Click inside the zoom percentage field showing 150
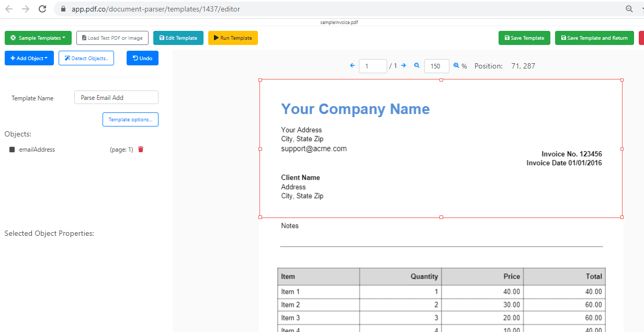644x332 pixels. 436,66
